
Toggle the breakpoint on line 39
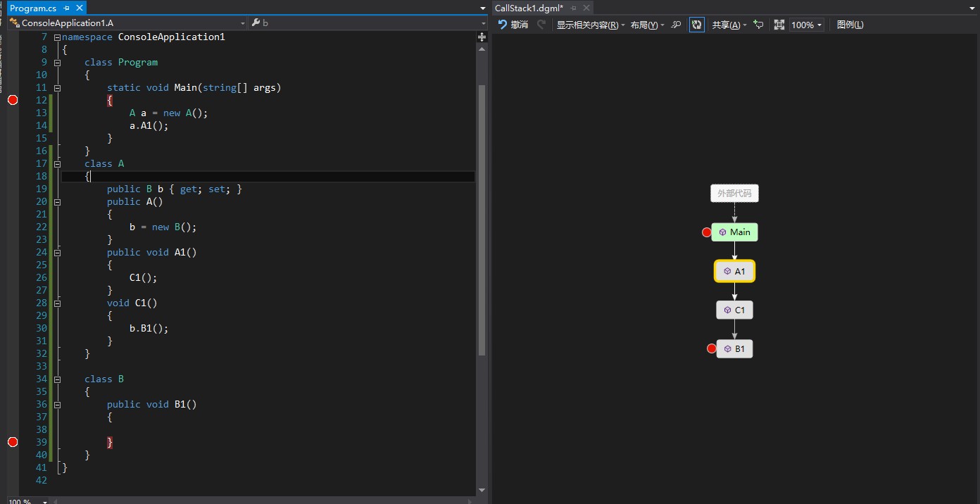click(x=12, y=442)
